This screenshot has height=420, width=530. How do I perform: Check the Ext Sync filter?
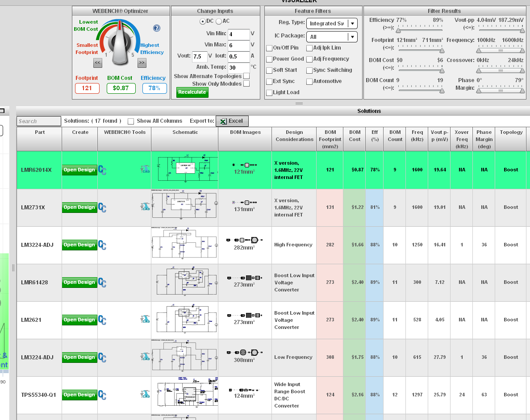(269, 81)
